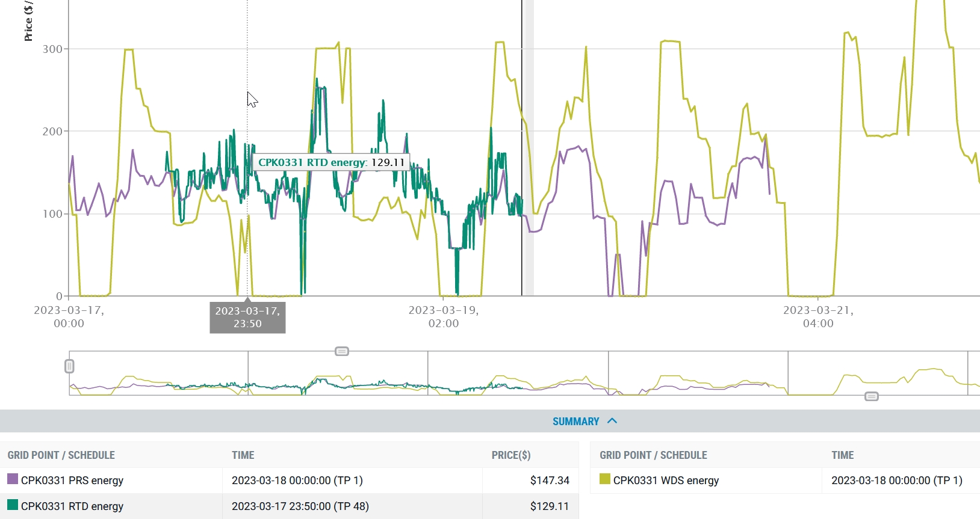The image size is (980, 519).
Task: Click the green CPK0331 RTD energy swatch
Action: coord(13,505)
